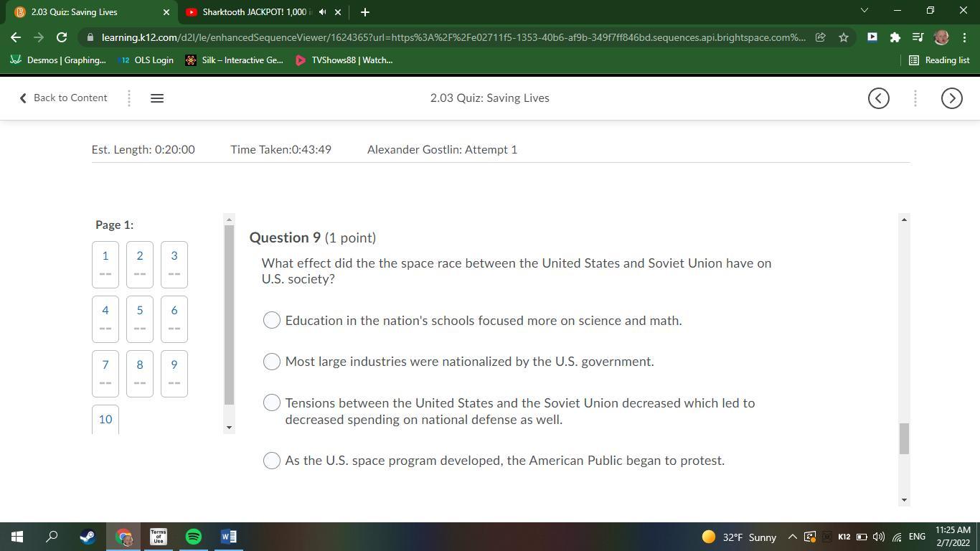
Task: Go back to the previous browser page
Action: coord(16,37)
